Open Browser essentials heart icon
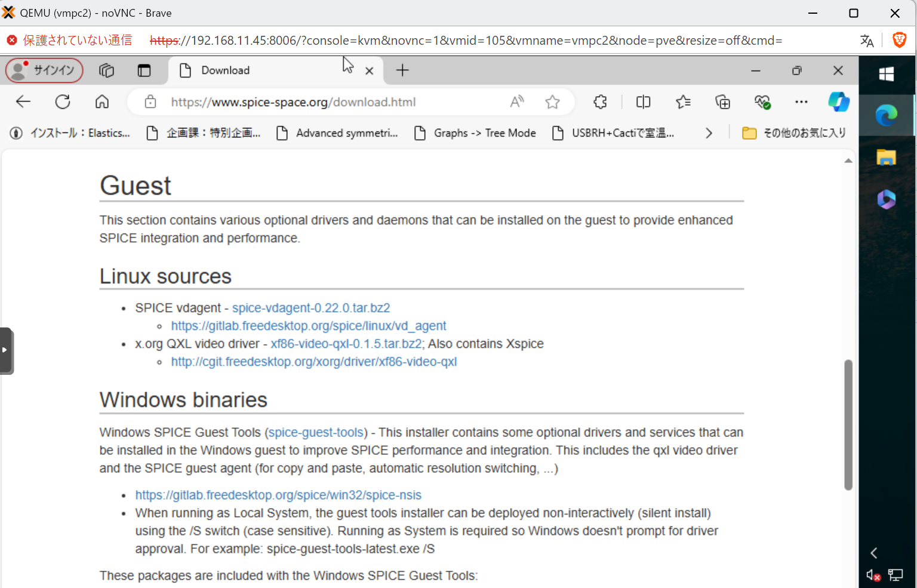Image resolution: width=917 pixels, height=588 pixels. (762, 101)
